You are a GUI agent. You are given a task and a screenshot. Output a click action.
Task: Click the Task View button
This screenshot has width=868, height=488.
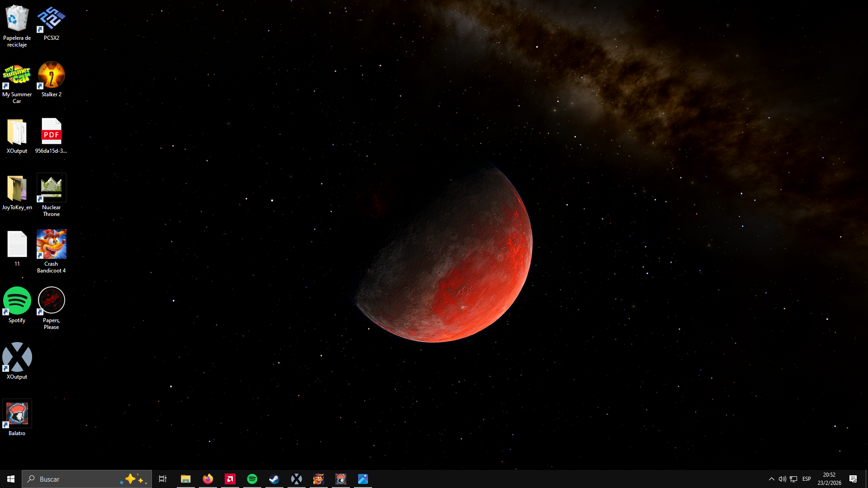tap(163, 479)
